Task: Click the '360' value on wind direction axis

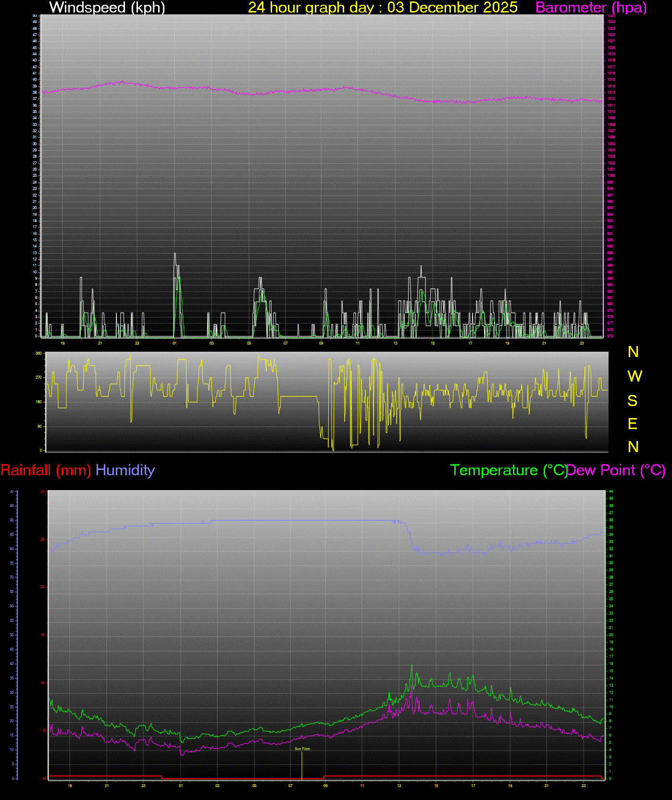Action: (39, 353)
